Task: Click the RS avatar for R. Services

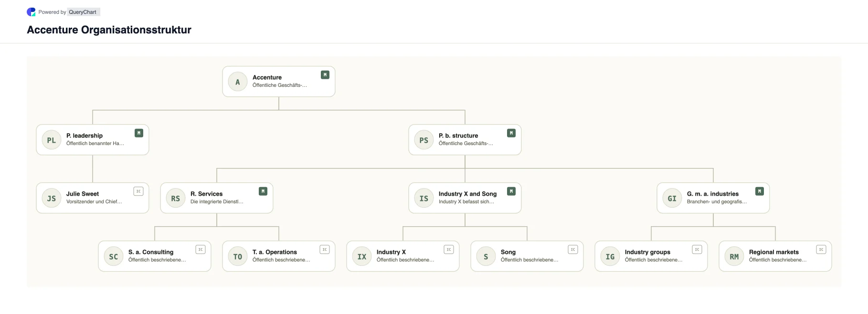Action: 176,199
